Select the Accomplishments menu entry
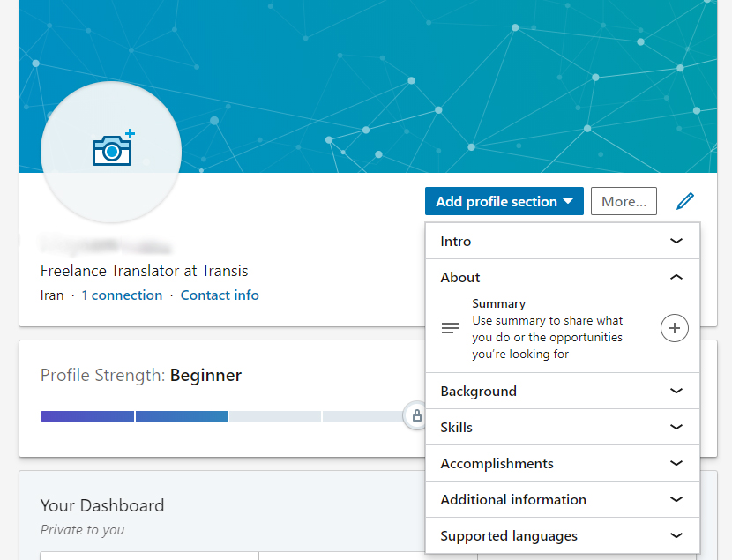732x560 pixels. coord(497,463)
